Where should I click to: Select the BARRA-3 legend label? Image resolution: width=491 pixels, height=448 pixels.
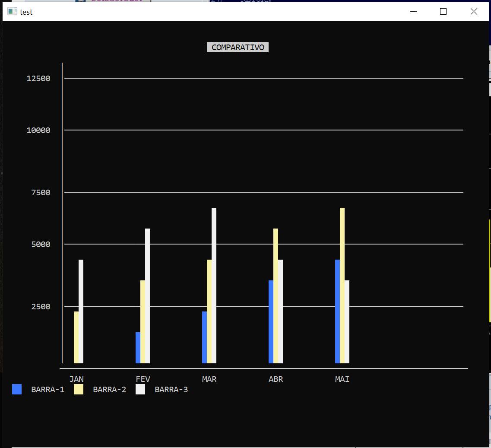[171, 389]
